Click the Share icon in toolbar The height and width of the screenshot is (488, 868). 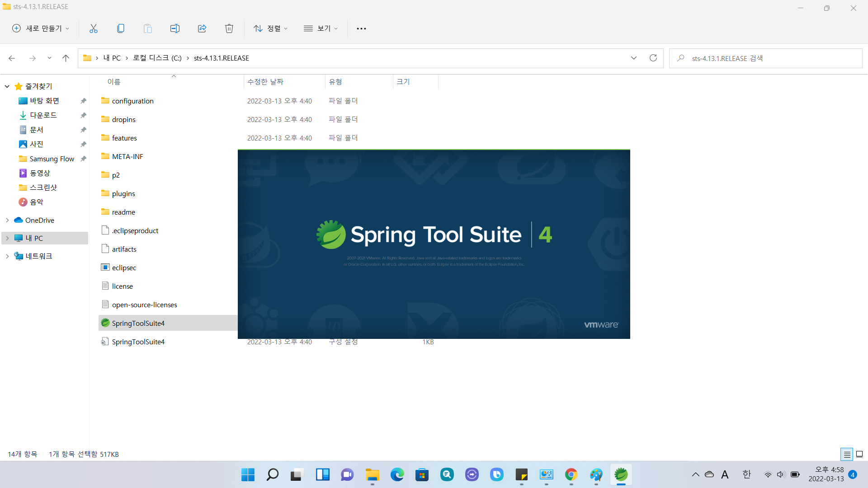coord(202,28)
